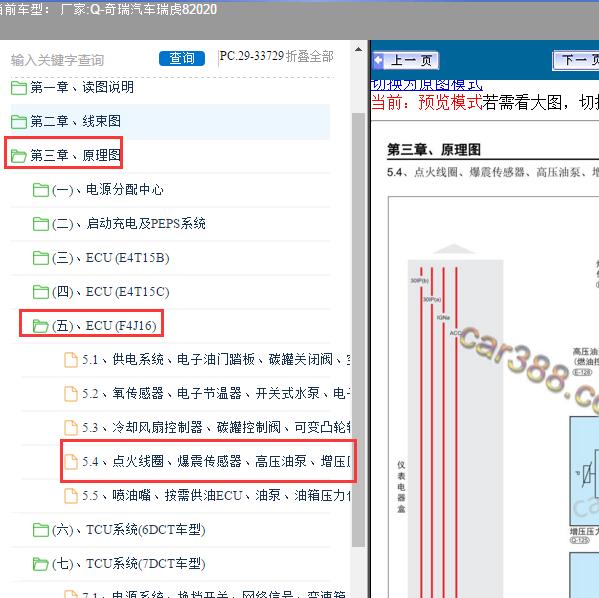Viewport: 599px width, 598px height.
Task: Click folder icon of (一)、电源分配中心
Action: (x=40, y=190)
